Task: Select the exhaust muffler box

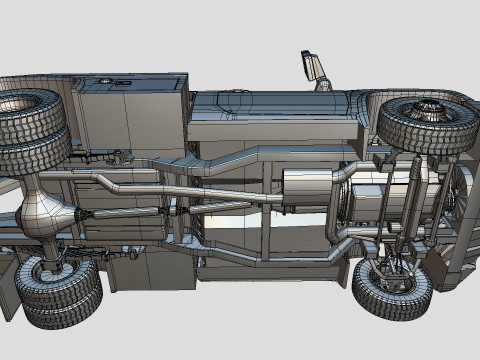Action: click(307, 187)
